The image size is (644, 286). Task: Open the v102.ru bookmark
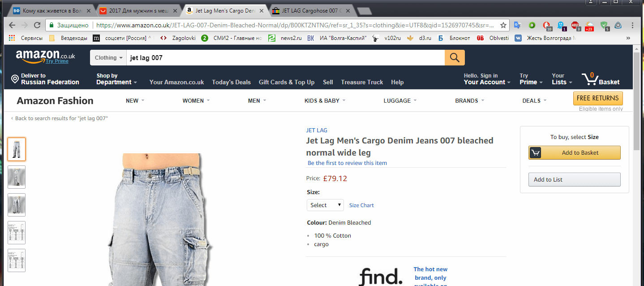[387, 38]
